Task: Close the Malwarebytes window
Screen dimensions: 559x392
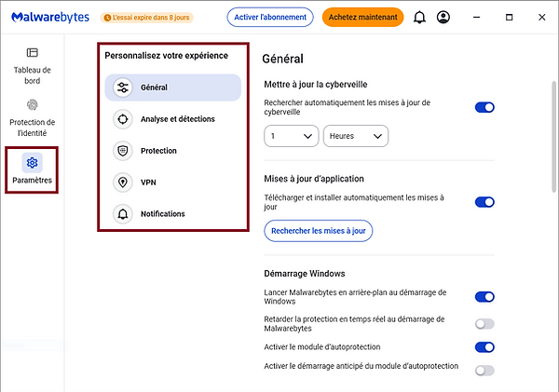Action: [542, 17]
